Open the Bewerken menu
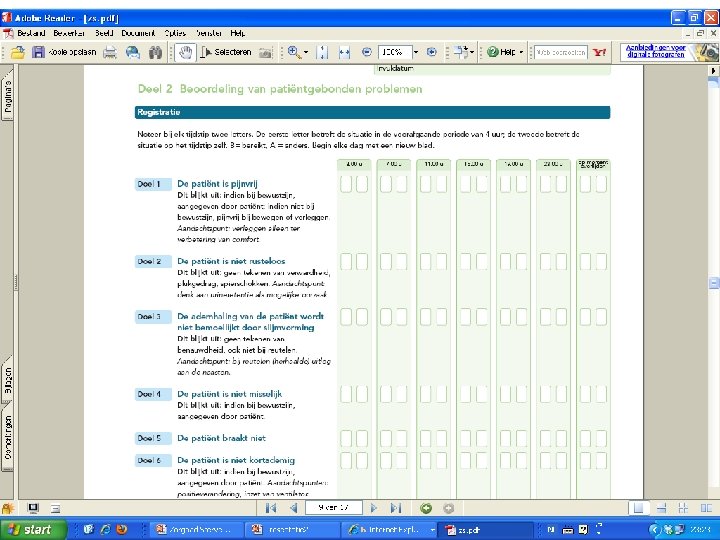Viewport: 720px width, 540px height. tap(69, 33)
